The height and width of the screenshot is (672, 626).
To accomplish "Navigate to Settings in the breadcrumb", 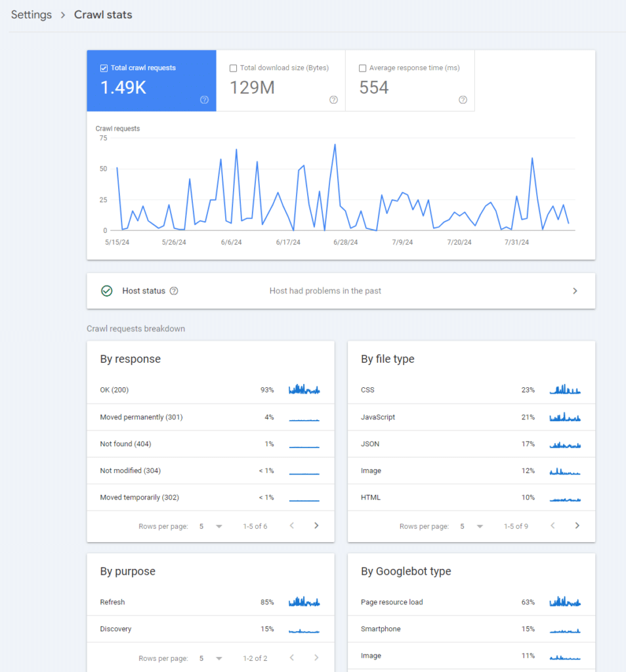I will 31,14.
